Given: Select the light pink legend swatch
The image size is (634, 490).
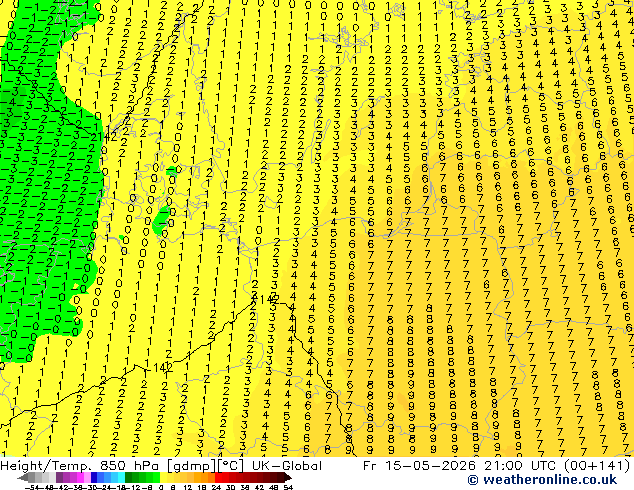Looking at the screenshot, I should (87, 477).
